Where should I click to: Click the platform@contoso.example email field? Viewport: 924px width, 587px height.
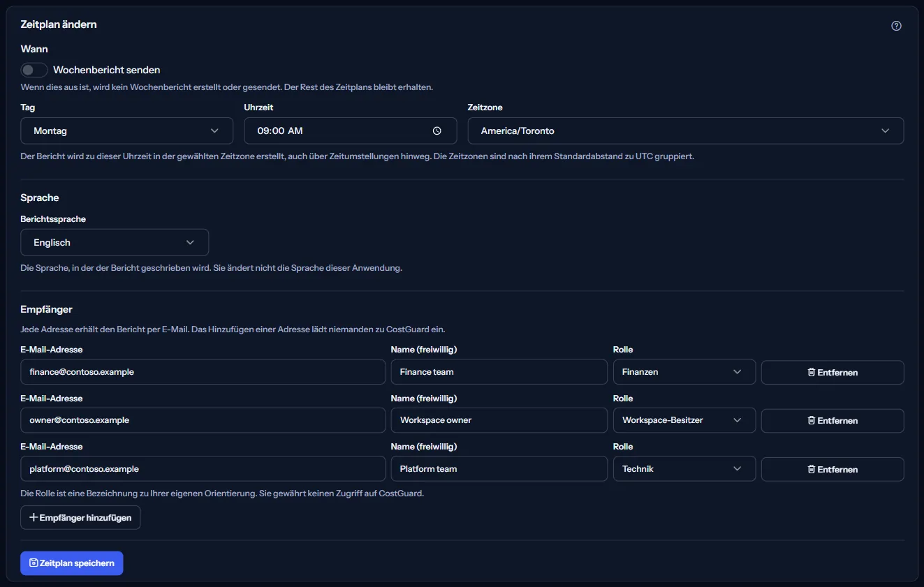click(203, 469)
